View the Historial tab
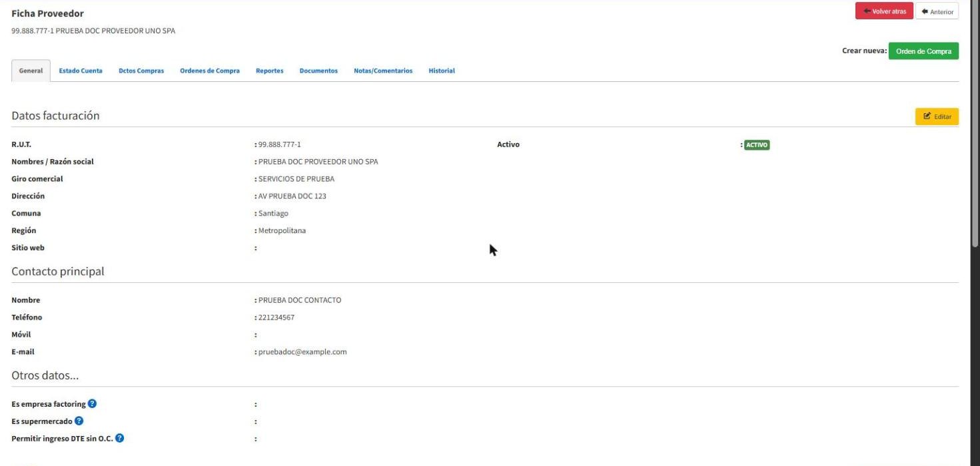 click(x=442, y=71)
